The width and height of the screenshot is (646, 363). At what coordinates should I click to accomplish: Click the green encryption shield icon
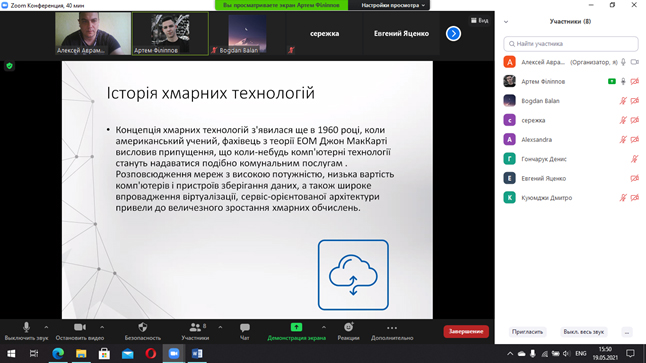click(x=9, y=66)
